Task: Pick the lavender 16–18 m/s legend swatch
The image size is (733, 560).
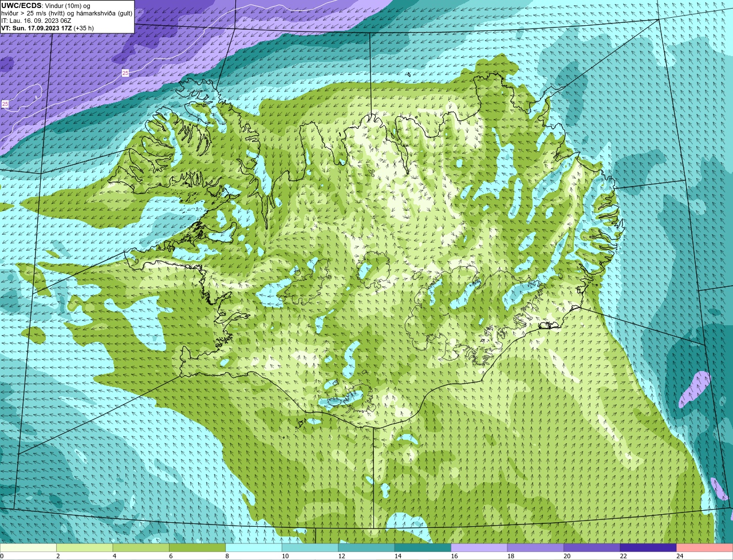Action: (479, 547)
